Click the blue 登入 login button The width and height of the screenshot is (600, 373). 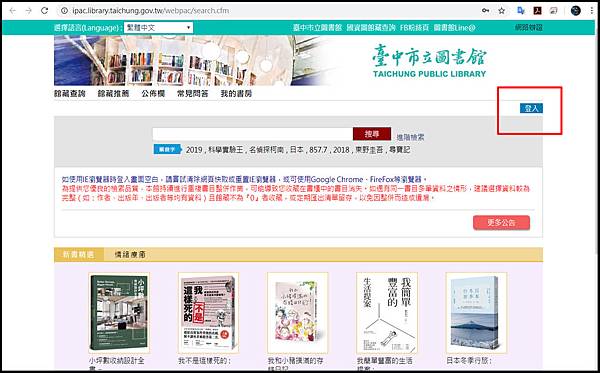531,108
